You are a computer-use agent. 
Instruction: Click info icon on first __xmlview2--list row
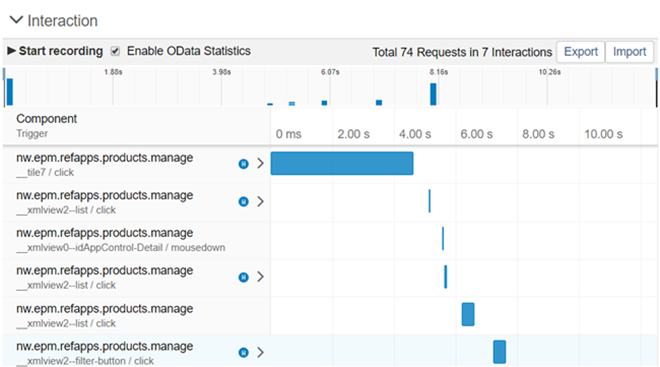[243, 202]
